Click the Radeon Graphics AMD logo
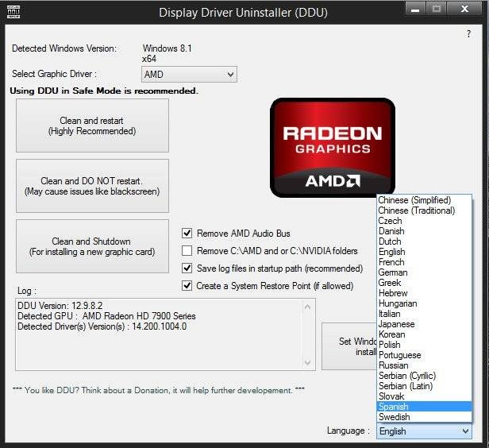 pyautogui.click(x=333, y=148)
